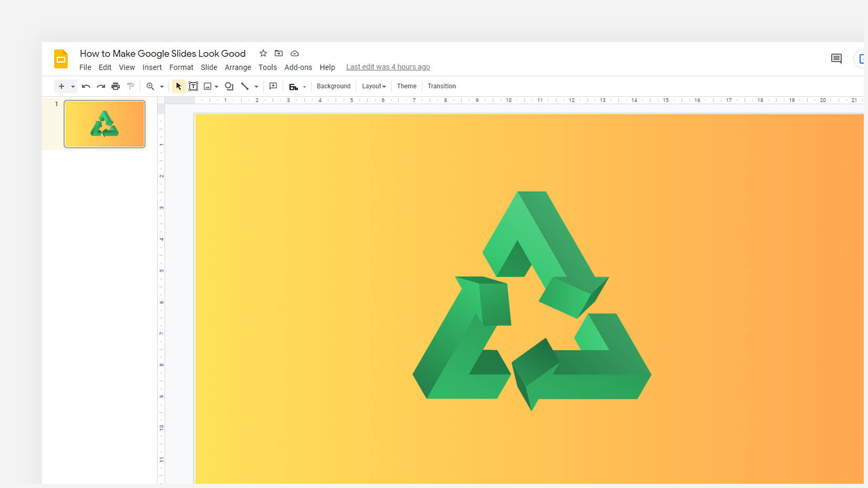Open the Slide menu
This screenshot has height=488, width=868.
pyautogui.click(x=209, y=67)
